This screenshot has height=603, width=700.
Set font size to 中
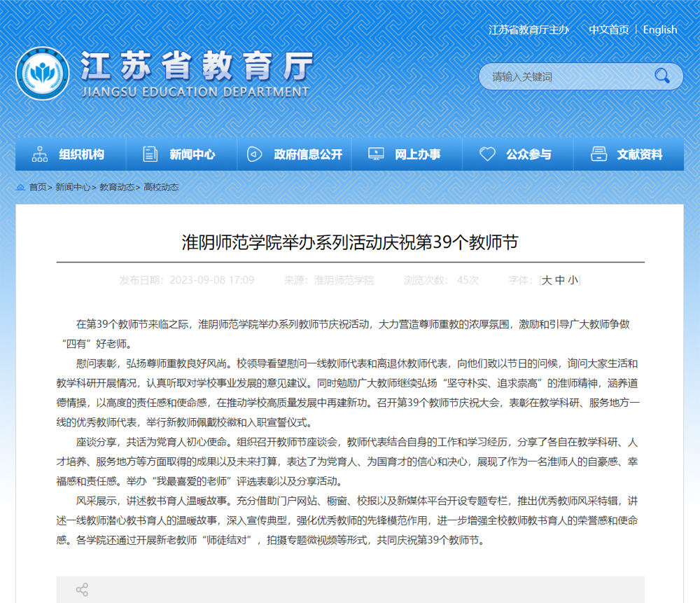point(559,281)
